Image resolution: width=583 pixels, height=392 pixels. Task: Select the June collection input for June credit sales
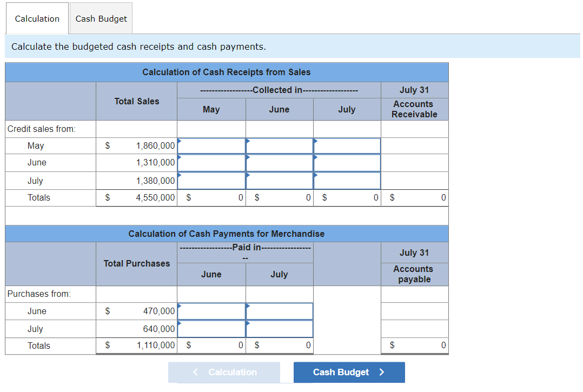tap(279, 163)
